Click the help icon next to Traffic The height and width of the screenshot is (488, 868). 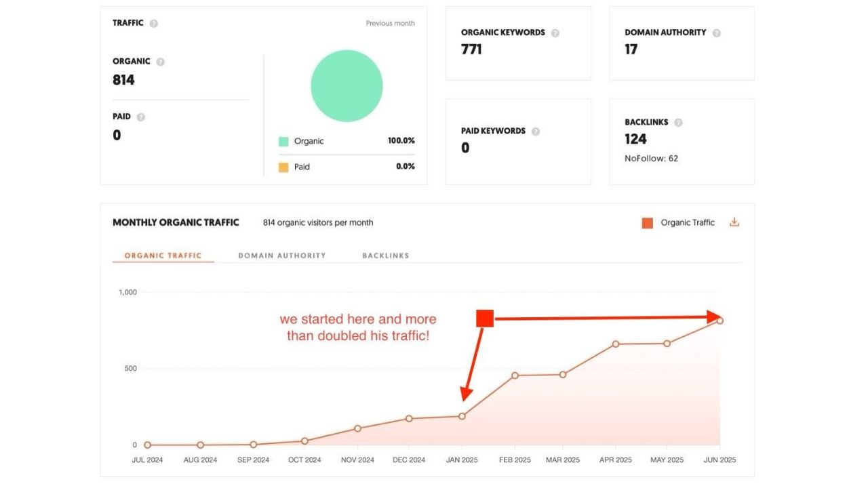[154, 24]
